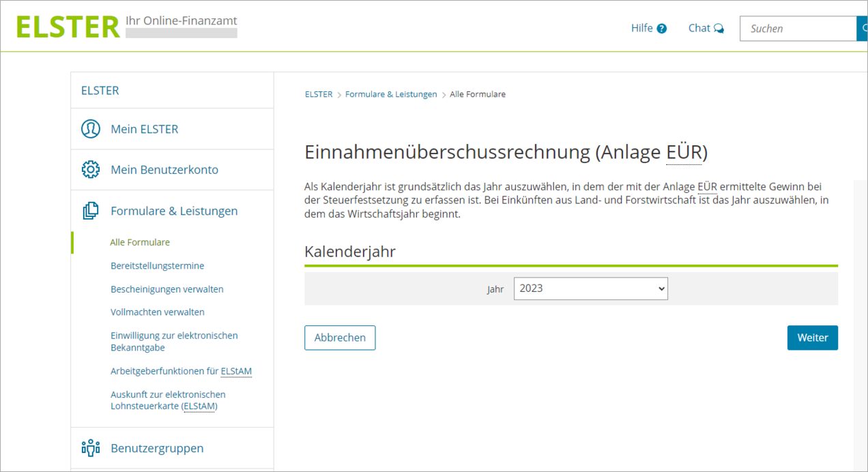The image size is (868, 472).
Task: Open Vollmachten verwalten link
Action: (x=158, y=312)
